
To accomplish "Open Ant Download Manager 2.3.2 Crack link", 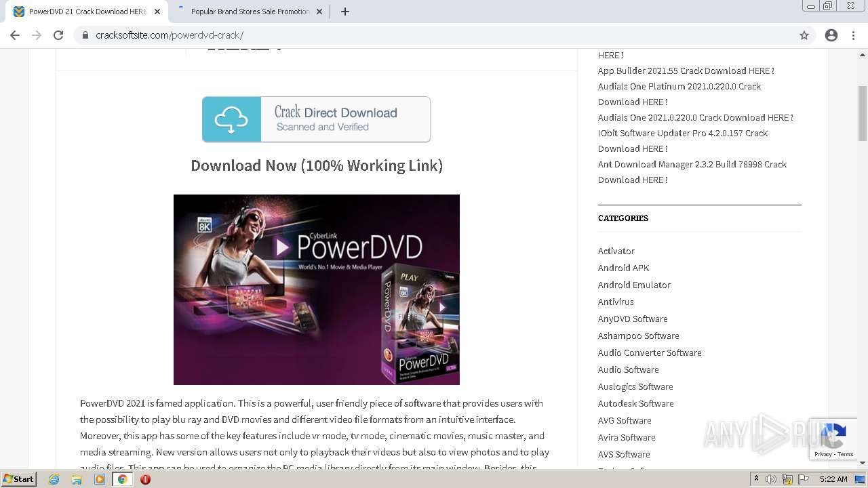I will (x=692, y=172).
